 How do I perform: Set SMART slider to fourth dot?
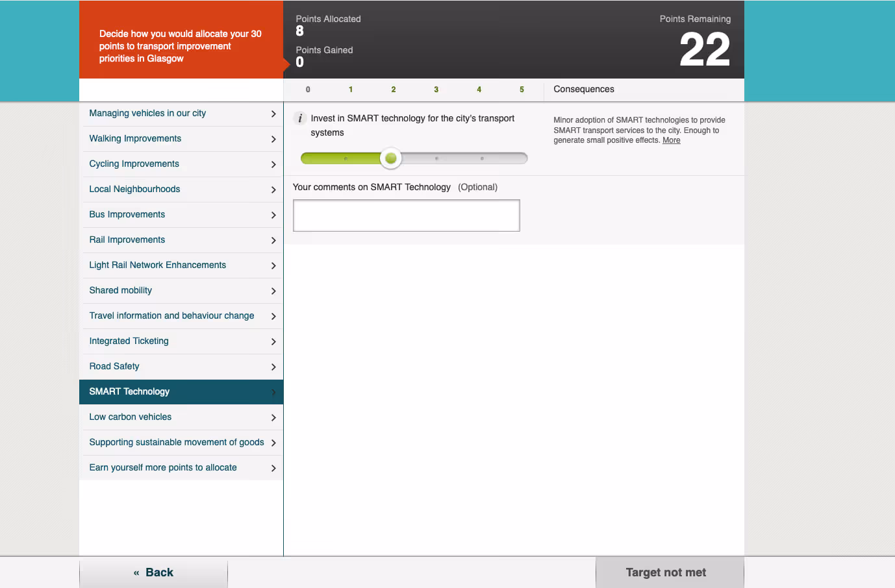[482, 158]
